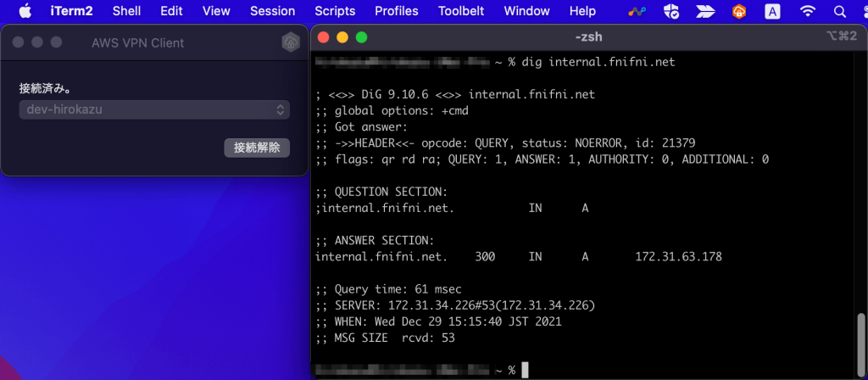Screen dimensions: 868x380
Task: Open the Window menu
Action: coord(527,11)
